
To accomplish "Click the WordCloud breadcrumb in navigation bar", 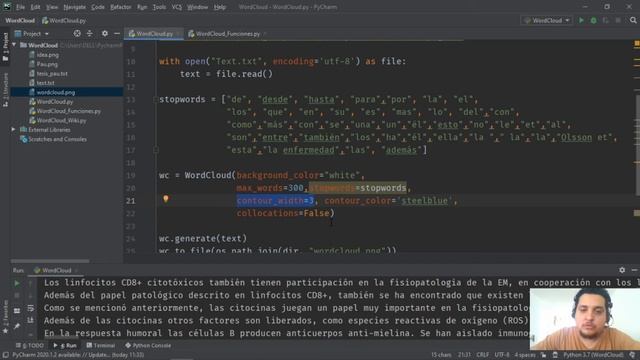I will click(20, 20).
